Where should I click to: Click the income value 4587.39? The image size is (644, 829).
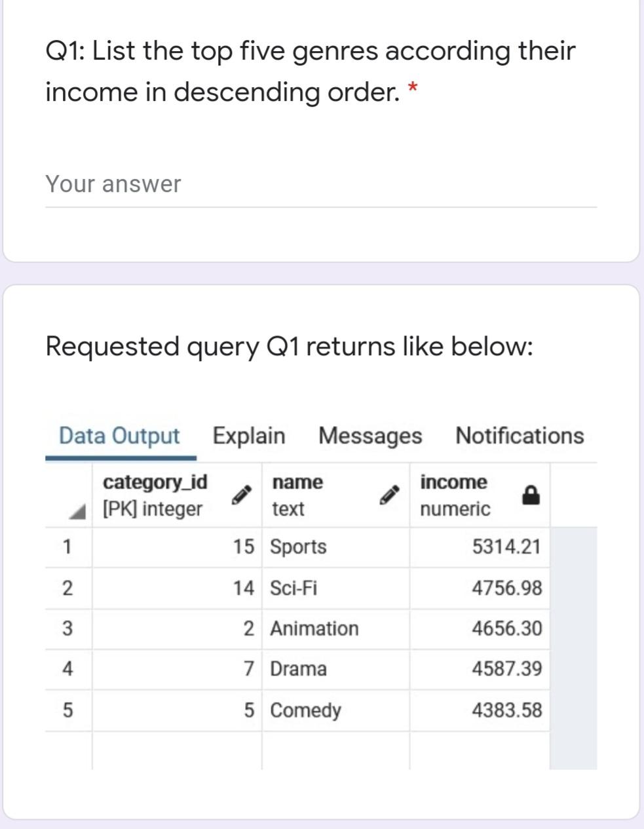coord(507,669)
